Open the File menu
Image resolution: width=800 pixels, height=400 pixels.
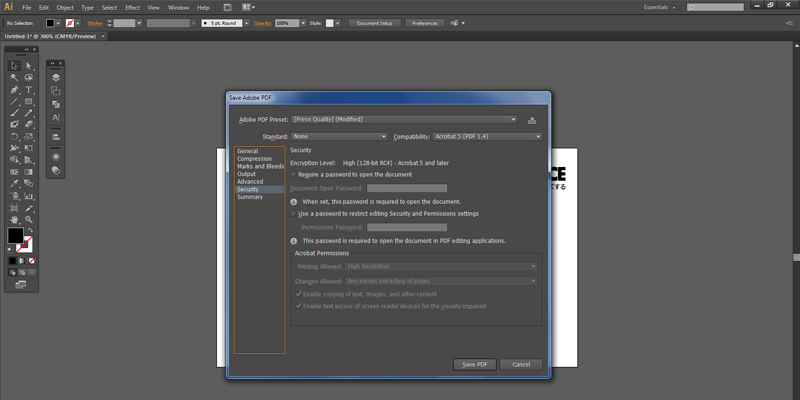coord(27,8)
